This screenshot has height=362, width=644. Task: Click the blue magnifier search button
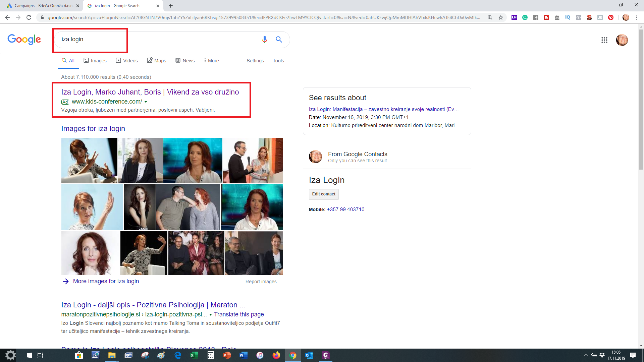click(x=279, y=40)
